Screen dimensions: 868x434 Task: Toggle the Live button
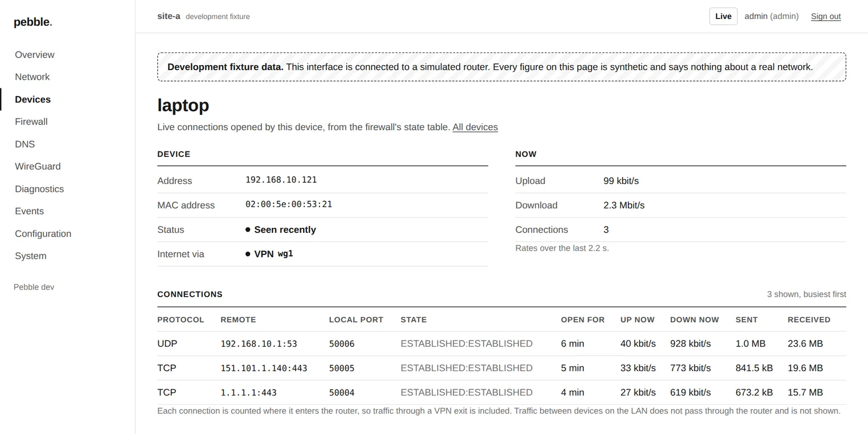click(x=723, y=16)
